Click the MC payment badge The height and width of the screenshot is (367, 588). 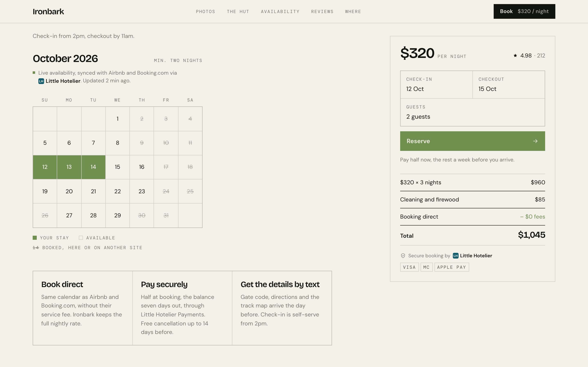427,267
